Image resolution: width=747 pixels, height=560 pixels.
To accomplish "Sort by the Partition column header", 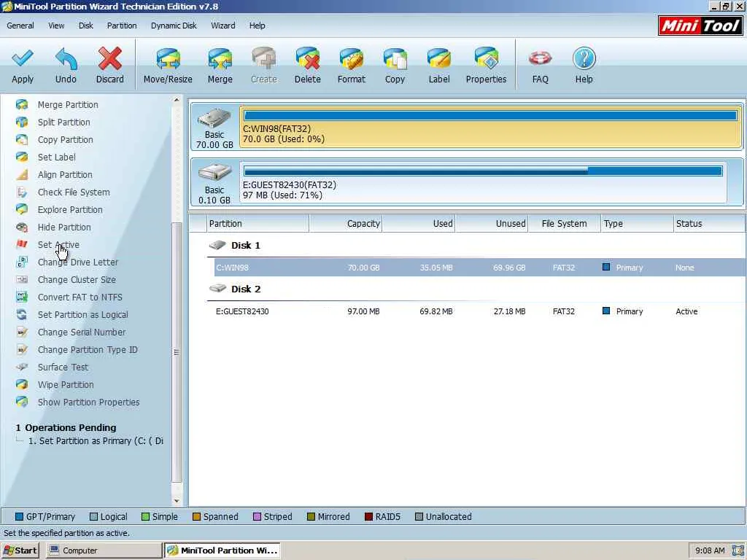I will [258, 223].
